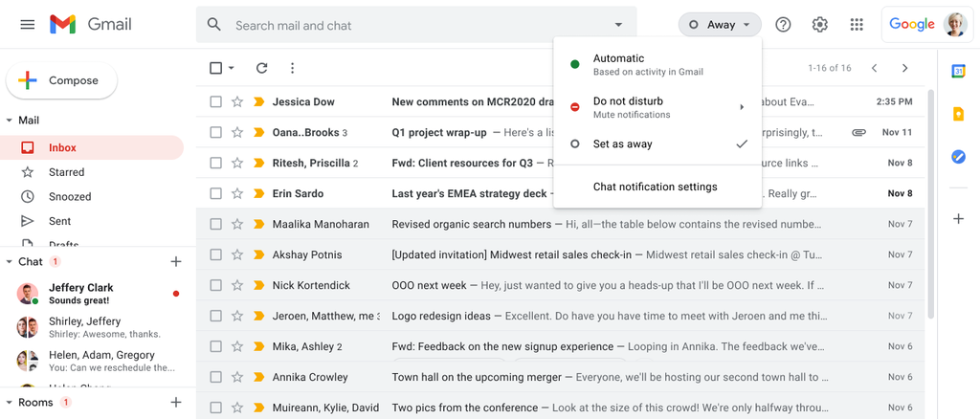Select the Ritesh, Priscilla email checkbox

(x=215, y=163)
